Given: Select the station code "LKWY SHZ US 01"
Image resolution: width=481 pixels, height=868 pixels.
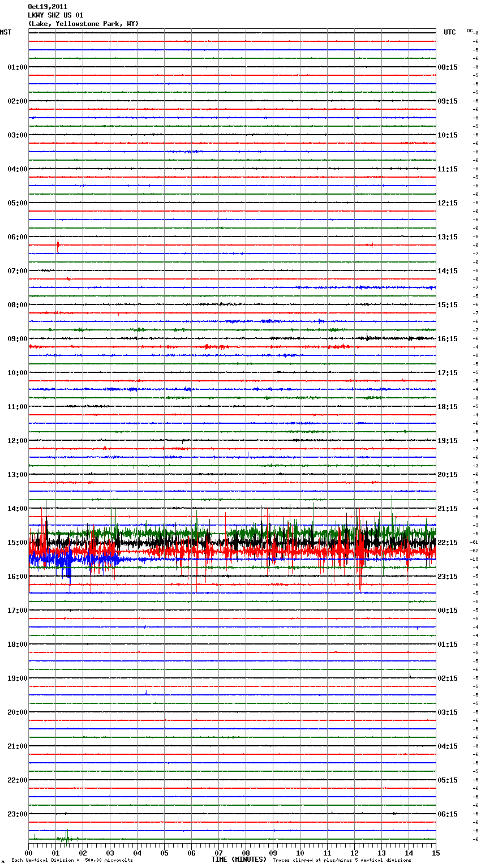Looking at the screenshot, I should click(55, 15).
